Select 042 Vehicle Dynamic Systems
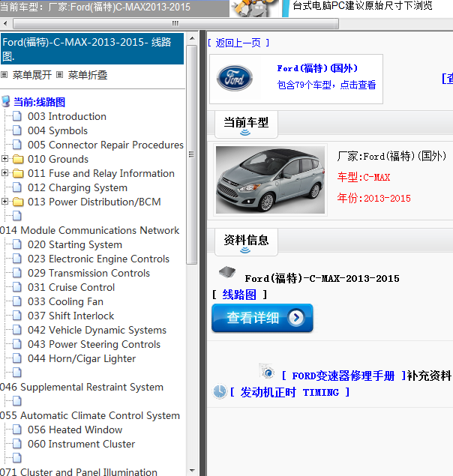Image resolution: width=453 pixels, height=476 pixels. [97, 330]
